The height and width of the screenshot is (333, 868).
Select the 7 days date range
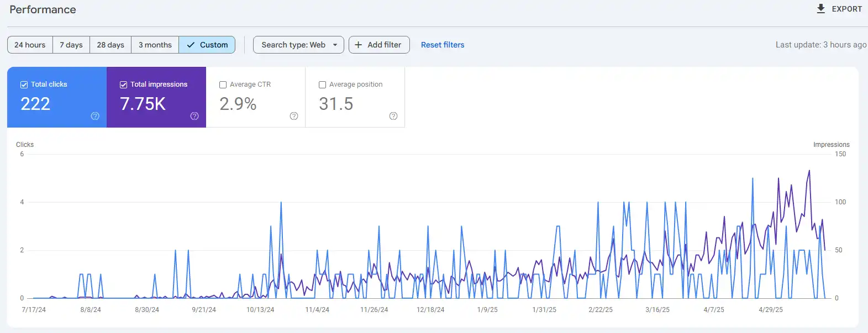71,45
